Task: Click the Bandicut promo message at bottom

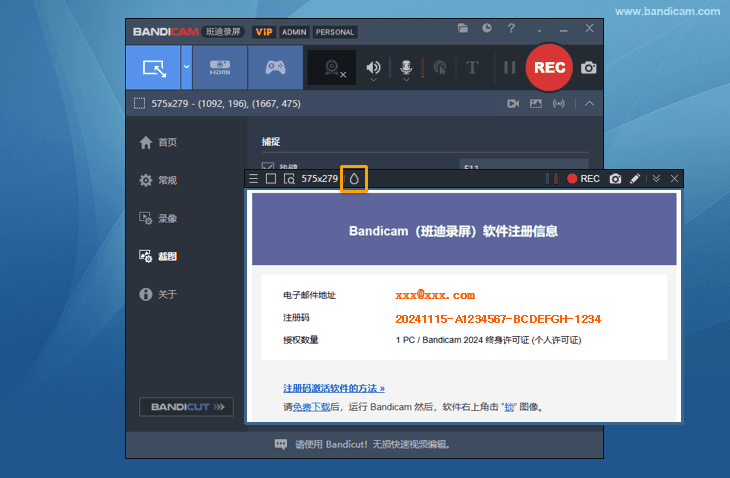Action: pos(372,444)
